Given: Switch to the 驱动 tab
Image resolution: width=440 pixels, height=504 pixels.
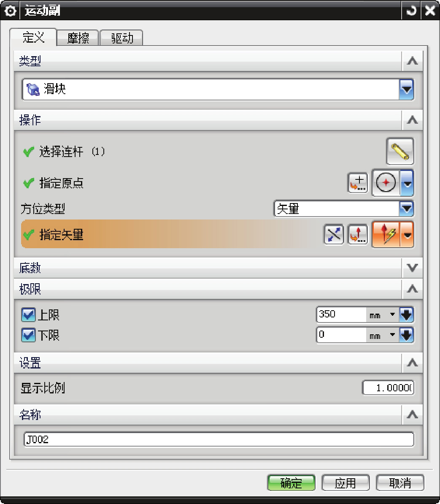Looking at the screenshot, I should [x=122, y=38].
